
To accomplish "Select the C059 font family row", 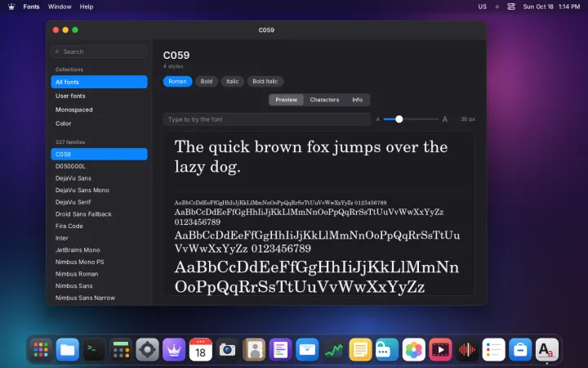I will point(99,154).
